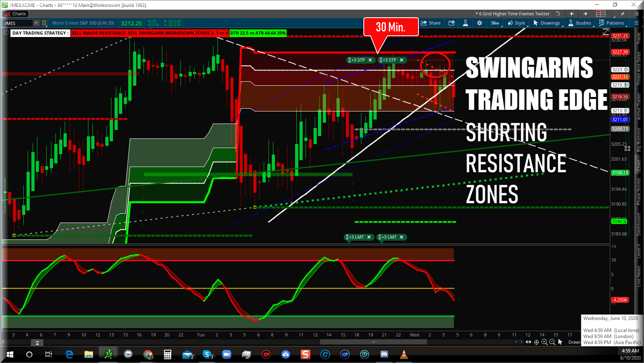Click the exclamation info icon beside strategy label
This screenshot has height=363, width=644.
(x=6, y=33)
